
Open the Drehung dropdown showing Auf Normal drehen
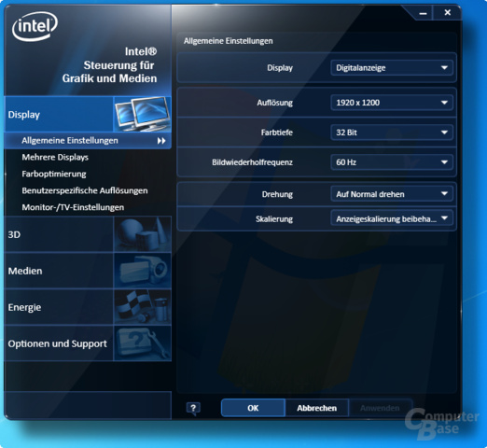[392, 194]
